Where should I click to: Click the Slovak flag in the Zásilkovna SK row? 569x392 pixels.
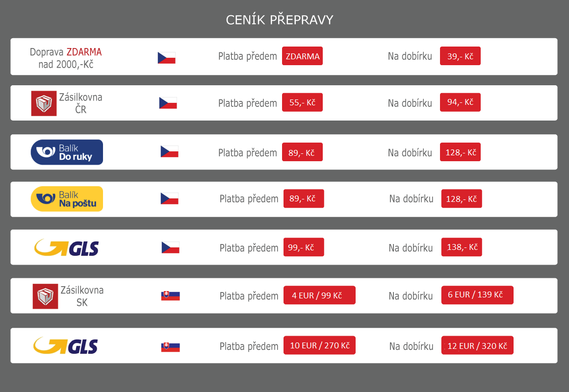click(x=170, y=295)
